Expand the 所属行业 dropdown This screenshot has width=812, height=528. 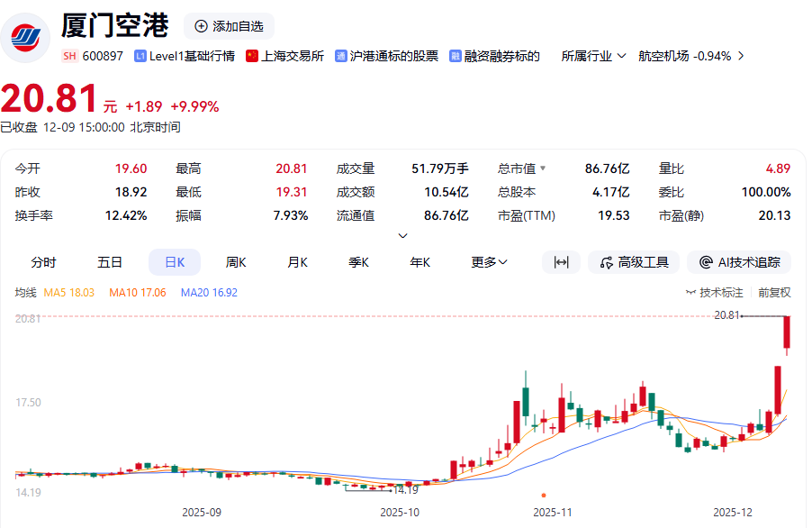point(594,56)
